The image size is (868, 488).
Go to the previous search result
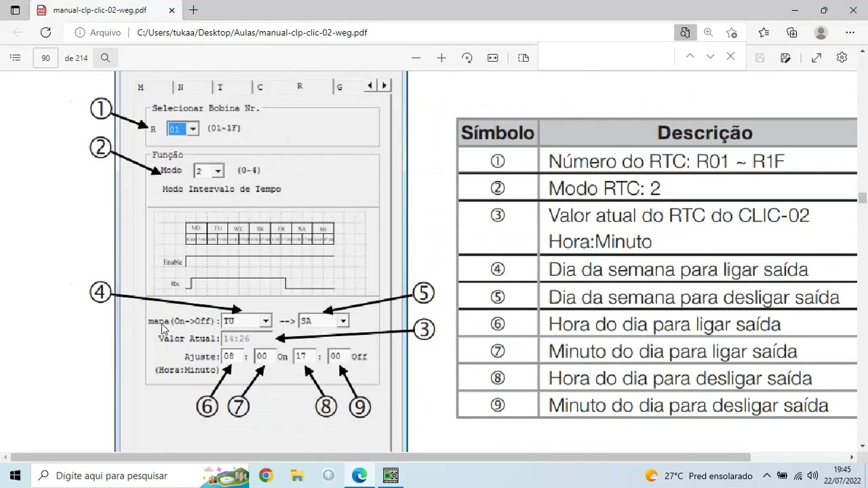click(690, 57)
